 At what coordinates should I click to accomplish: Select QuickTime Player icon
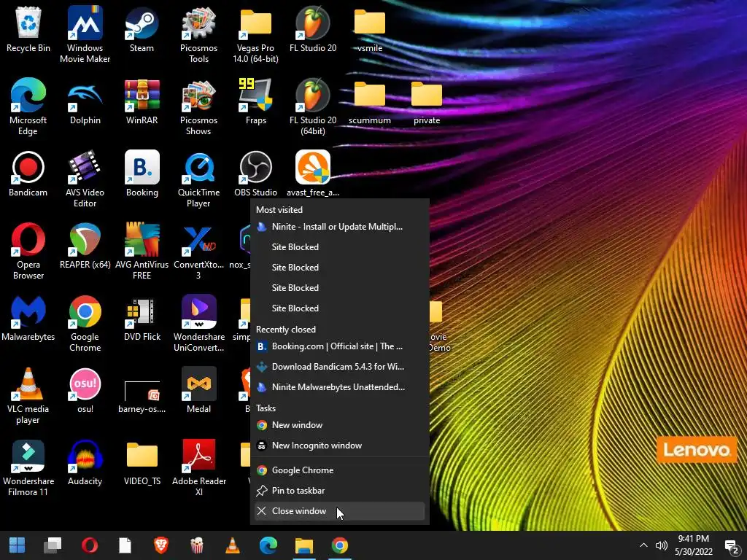click(198, 179)
